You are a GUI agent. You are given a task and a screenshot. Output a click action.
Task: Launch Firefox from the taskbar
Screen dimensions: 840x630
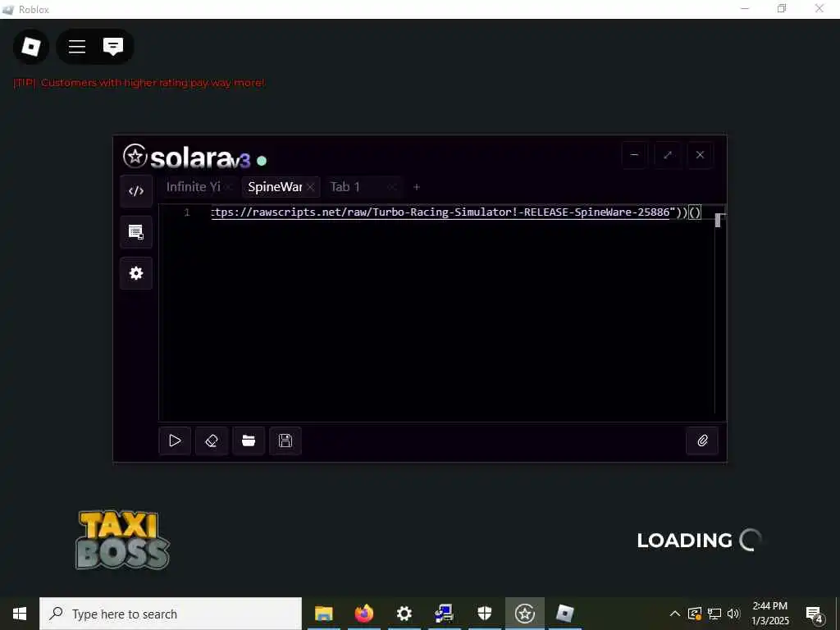(x=363, y=614)
